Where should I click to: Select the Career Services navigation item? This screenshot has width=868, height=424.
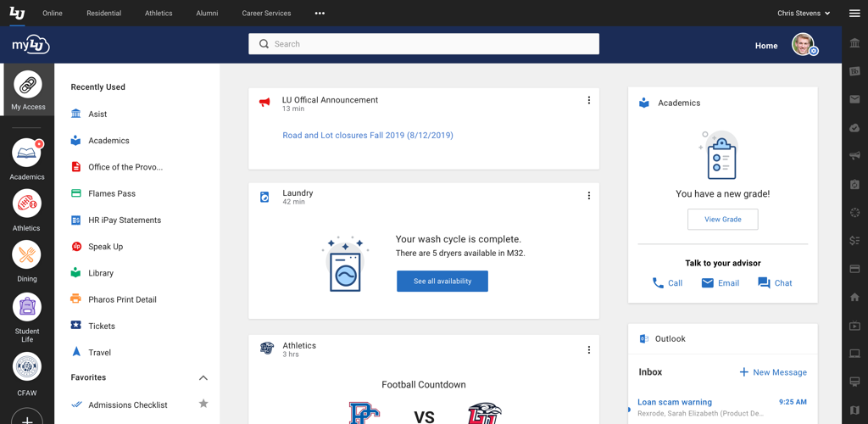point(266,14)
